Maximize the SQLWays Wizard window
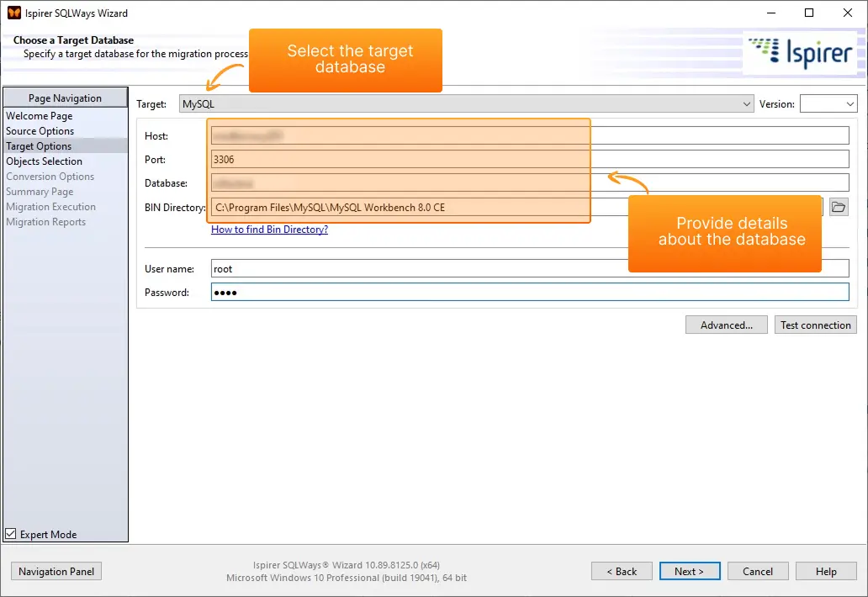This screenshot has height=597, width=868. [x=809, y=13]
